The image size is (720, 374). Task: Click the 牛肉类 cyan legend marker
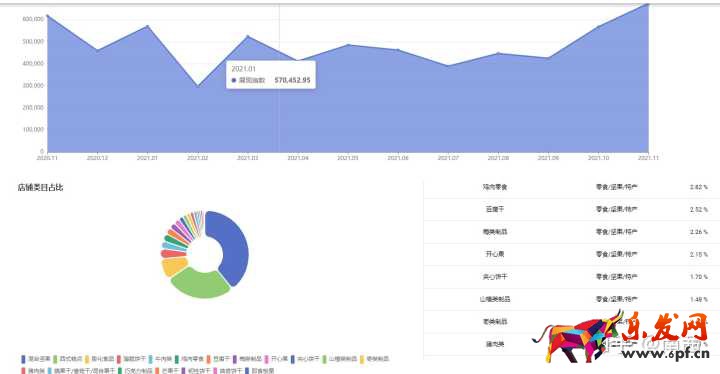(151, 359)
